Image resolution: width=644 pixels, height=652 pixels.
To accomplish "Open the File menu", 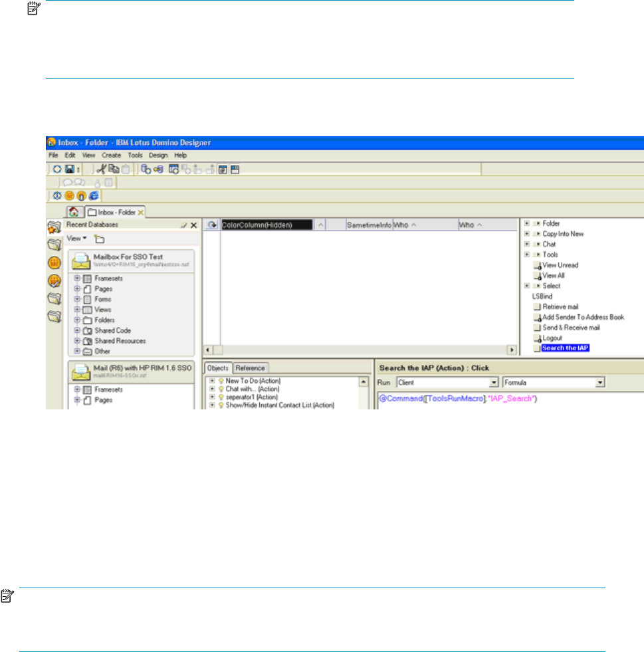I will [x=53, y=155].
